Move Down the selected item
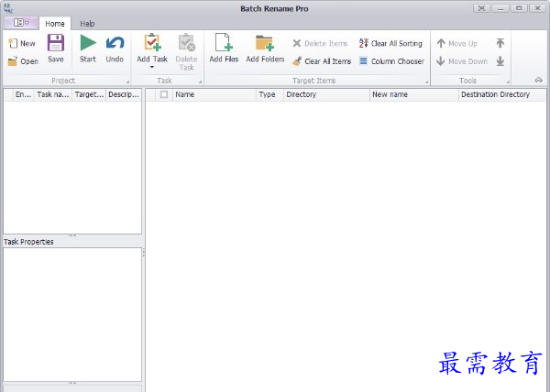The image size is (550, 392). coord(462,61)
